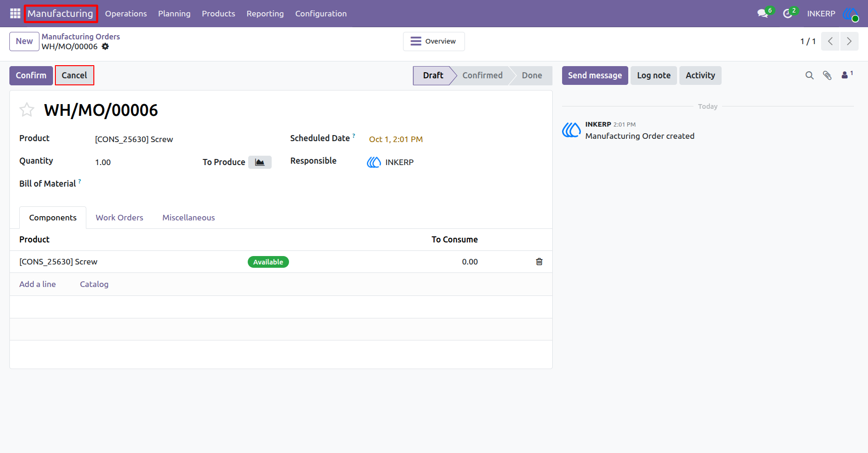This screenshot has height=453, width=868.
Task: Click the INKERP user avatar
Action: click(x=850, y=14)
